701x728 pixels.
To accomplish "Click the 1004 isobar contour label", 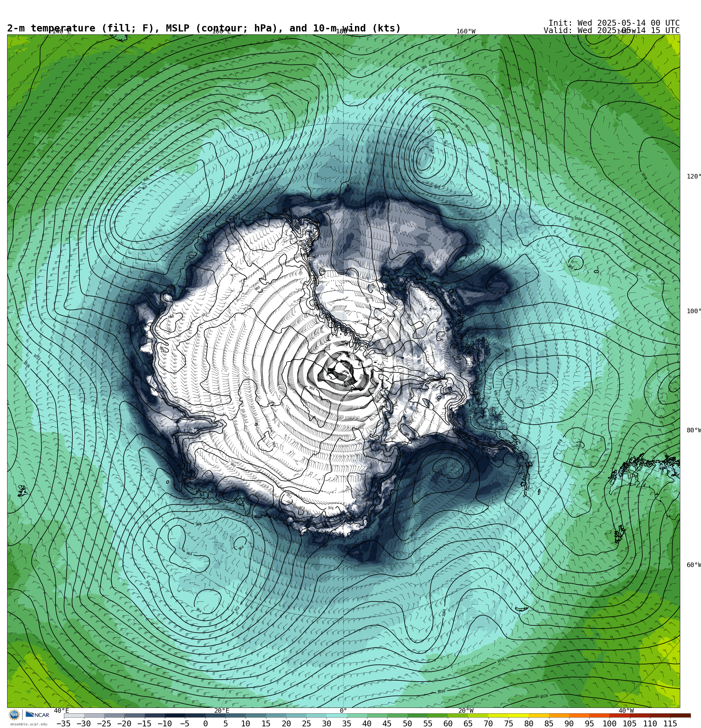I will coord(444,612).
